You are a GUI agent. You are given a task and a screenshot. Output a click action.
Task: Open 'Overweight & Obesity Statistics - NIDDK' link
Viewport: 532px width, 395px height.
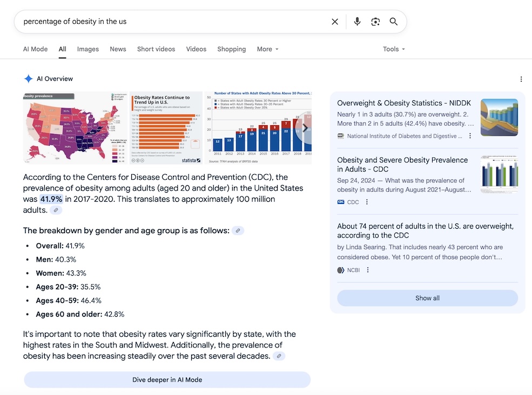click(x=404, y=103)
